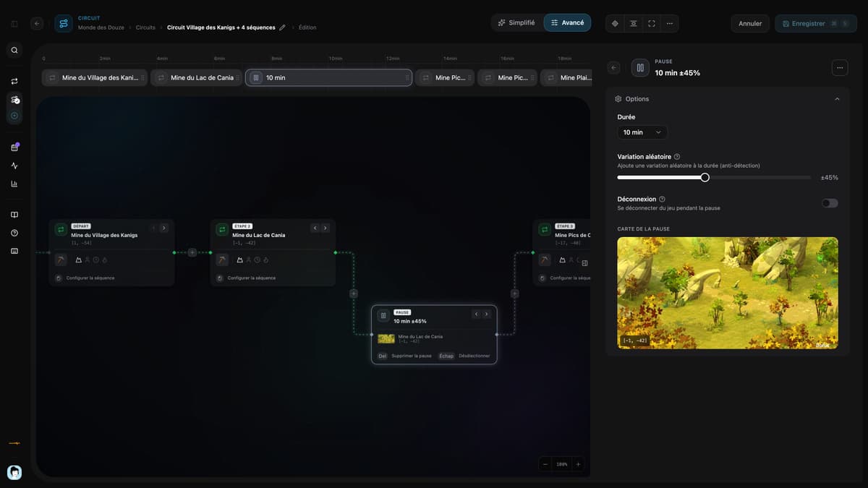Click the Variation aléatoire slider track
This screenshot has width=868, height=488.
(714, 177)
